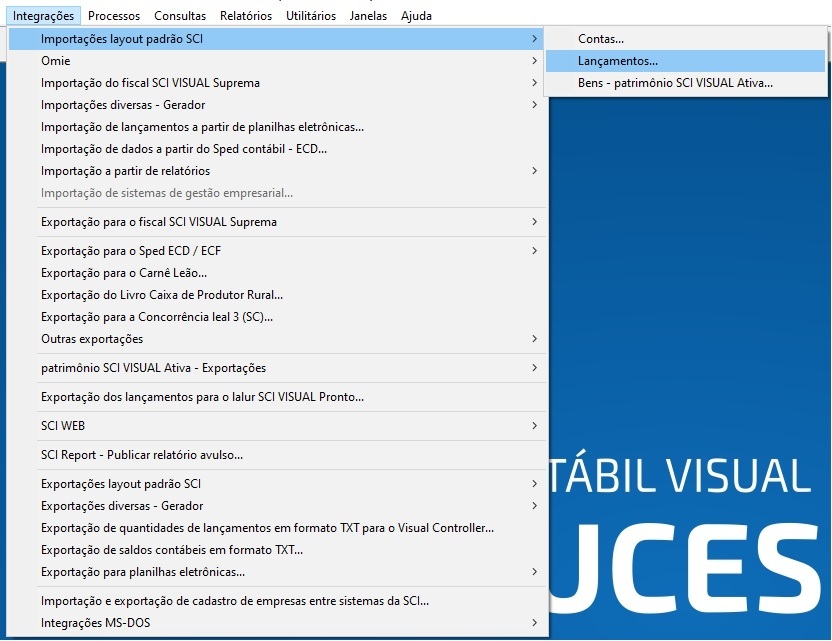Open the Consultas menu
Viewport: 832px width, 641px height.
180,16
